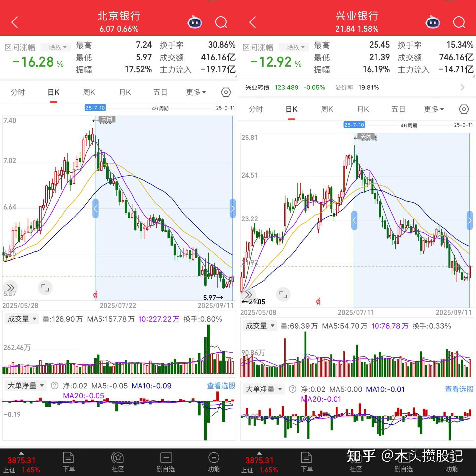Switch 兴业银行 chart to 月K tab
The image size is (476, 476).
363,109
